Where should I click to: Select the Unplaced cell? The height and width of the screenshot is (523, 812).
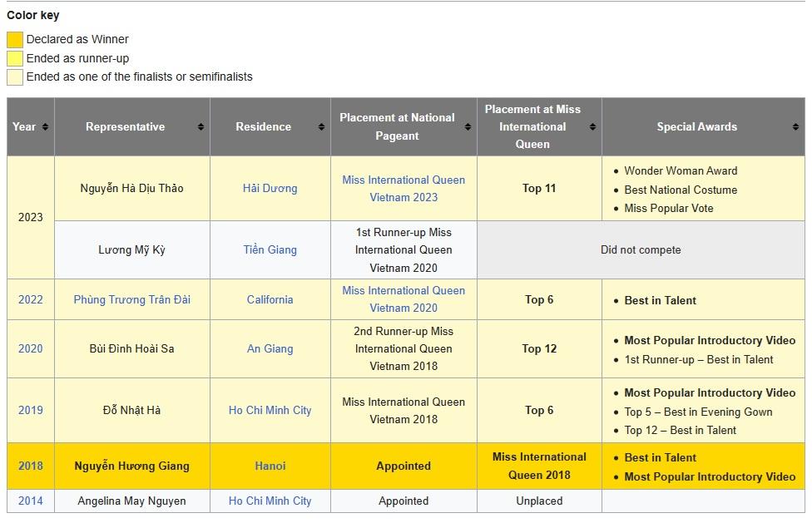coord(539,501)
